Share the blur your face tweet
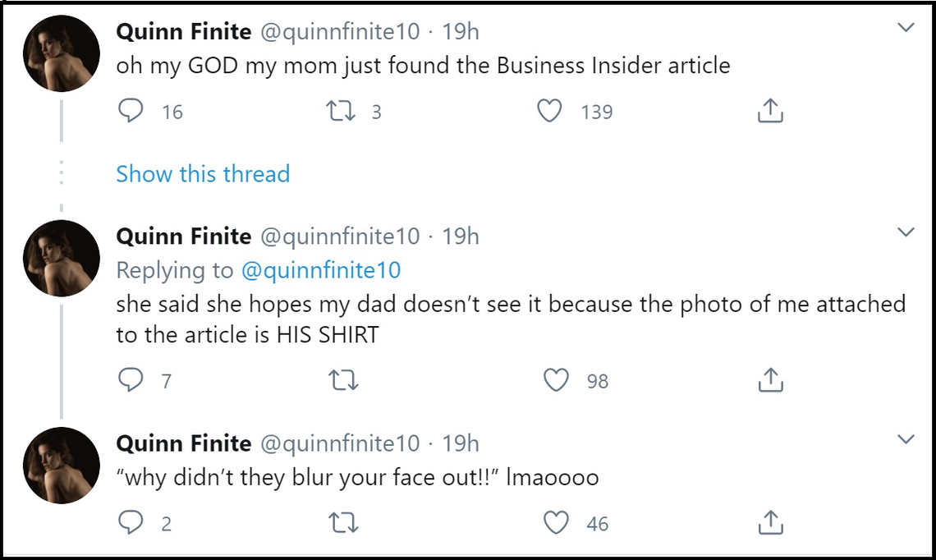 769,522
